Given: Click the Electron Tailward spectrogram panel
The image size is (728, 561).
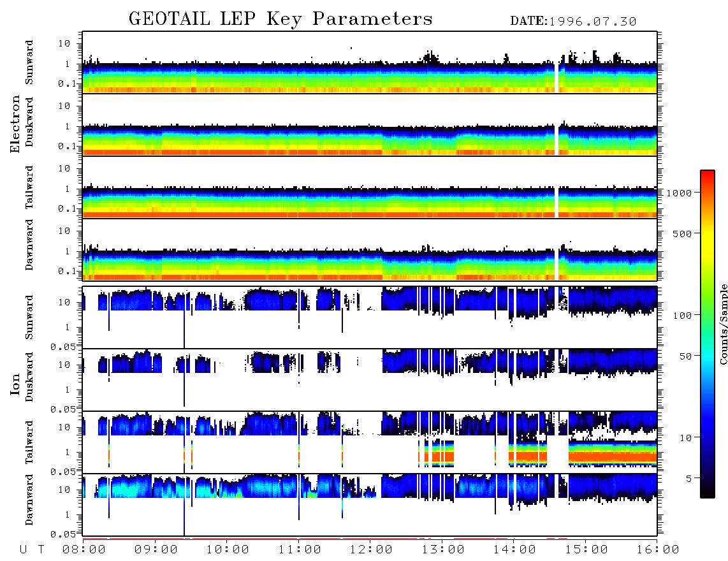Looking at the screenshot, I should pos(370,187).
